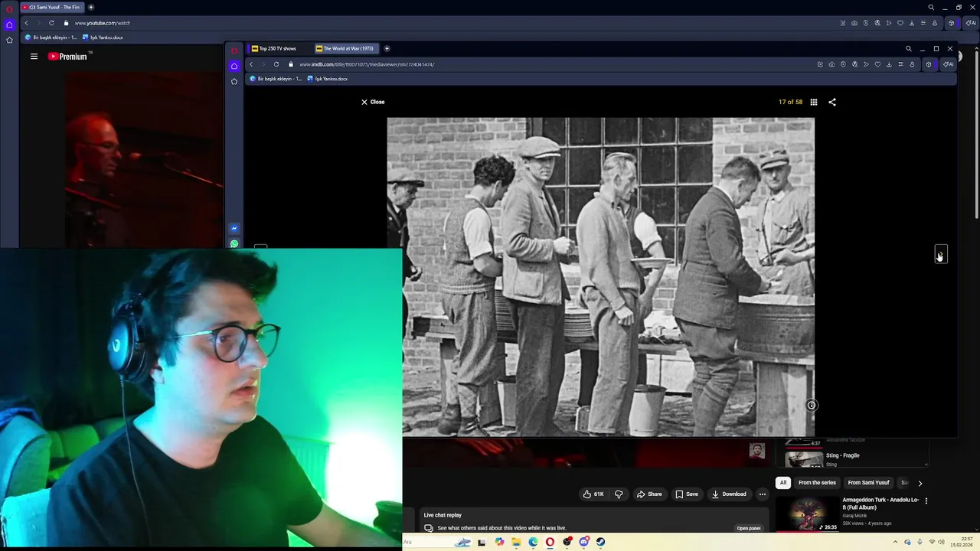
Task: Open volume control in system tray
Action: [941, 542]
